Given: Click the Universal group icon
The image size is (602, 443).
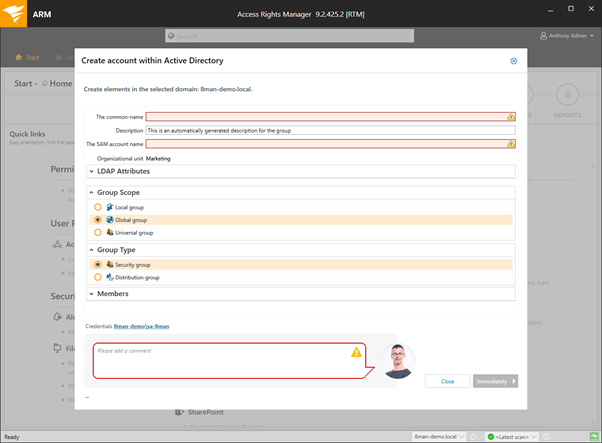Looking at the screenshot, I should (110, 233).
